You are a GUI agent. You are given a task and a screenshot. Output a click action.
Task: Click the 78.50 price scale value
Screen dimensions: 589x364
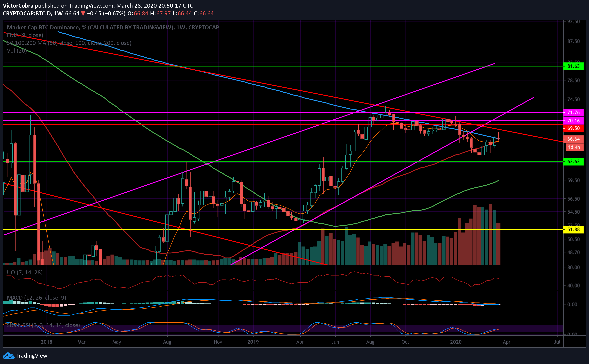(573, 81)
